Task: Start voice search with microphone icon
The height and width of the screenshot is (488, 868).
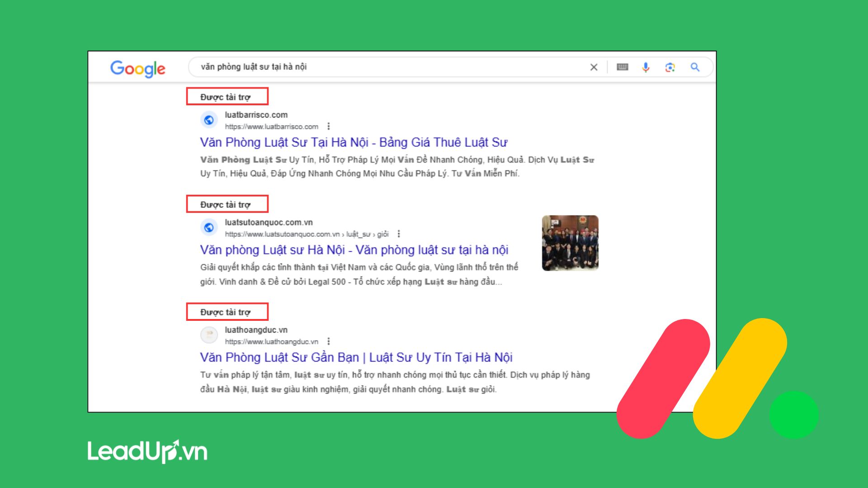Action: coord(646,67)
